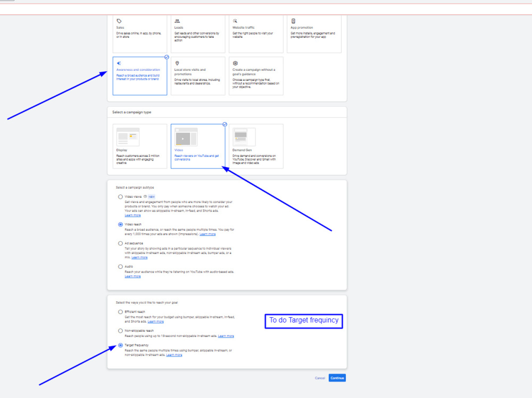This screenshot has width=532, height=398.
Task: Click Local store visits and promotions title
Action: tap(190, 72)
